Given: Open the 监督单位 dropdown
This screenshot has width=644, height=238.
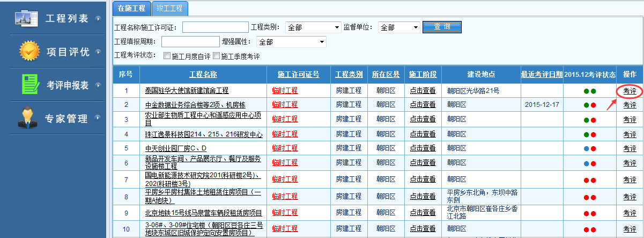Looking at the screenshot, I should (x=399, y=27).
